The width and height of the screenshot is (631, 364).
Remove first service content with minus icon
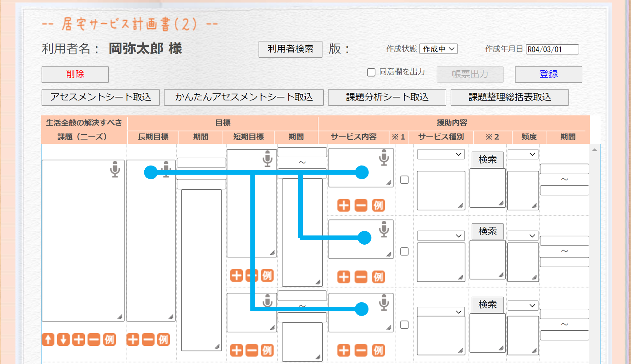[361, 205]
